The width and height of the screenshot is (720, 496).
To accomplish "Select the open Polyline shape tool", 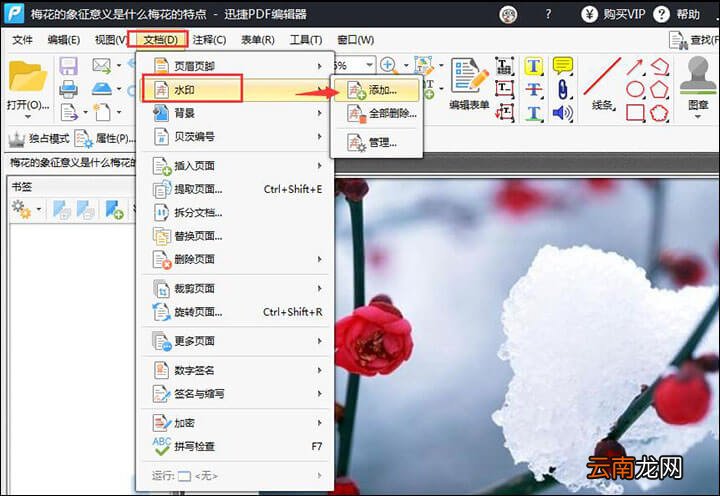I will click(x=659, y=67).
